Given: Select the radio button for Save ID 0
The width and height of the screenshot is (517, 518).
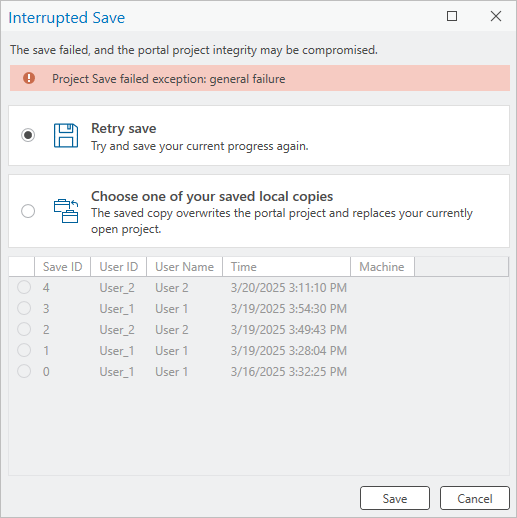Looking at the screenshot, I should click(24, 371).
